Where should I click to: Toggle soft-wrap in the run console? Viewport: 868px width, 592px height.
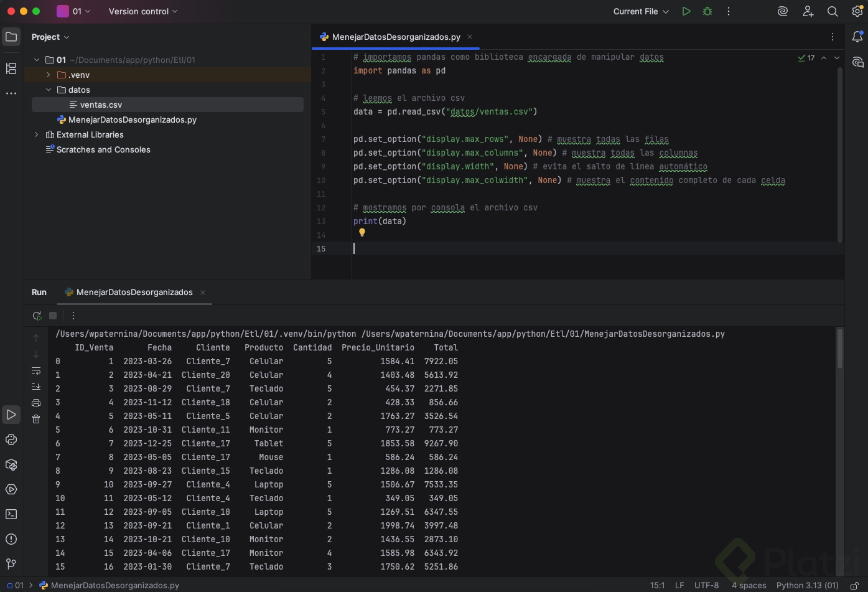36,370
